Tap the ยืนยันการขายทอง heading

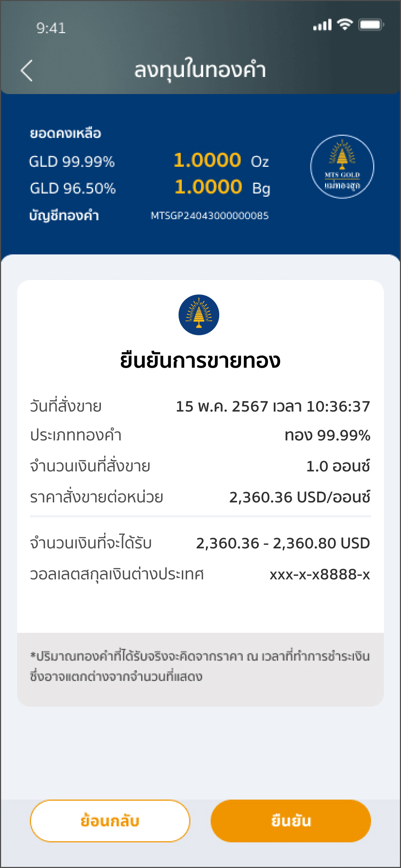tap(200, 361)
